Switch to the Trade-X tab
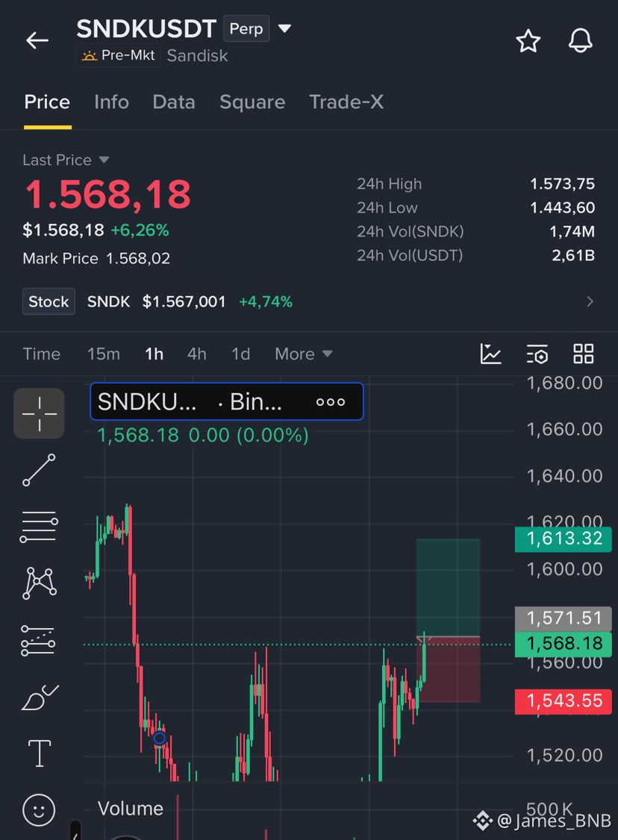Screen dimensions: 618x840 [x=346, y=101]
